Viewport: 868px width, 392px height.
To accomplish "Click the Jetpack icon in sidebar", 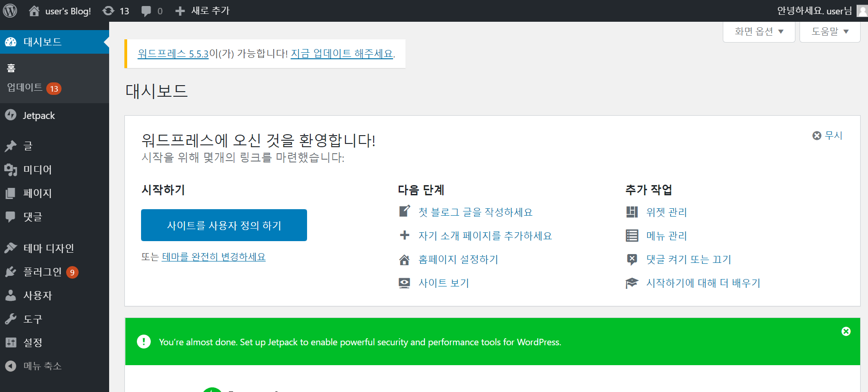I will tap(11, 115).
